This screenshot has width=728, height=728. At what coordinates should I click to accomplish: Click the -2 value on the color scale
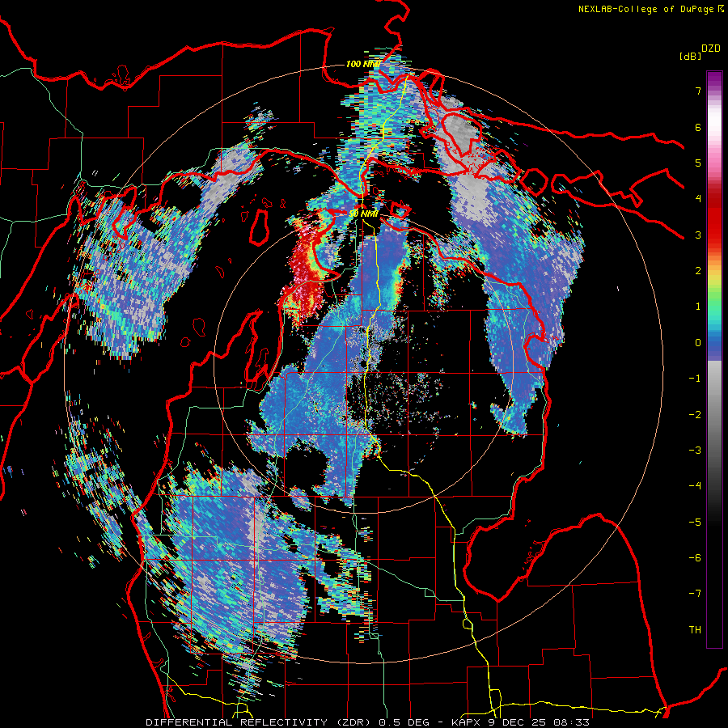(695, 415)
